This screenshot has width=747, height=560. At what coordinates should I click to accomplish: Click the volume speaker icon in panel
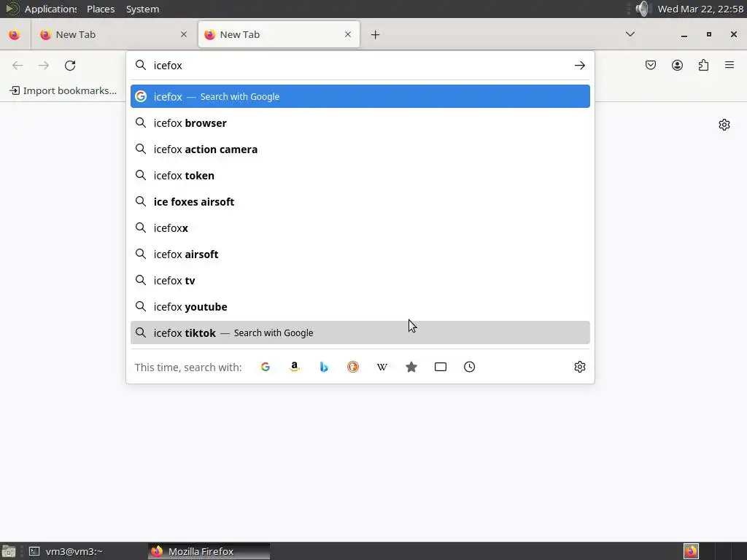coord(643,9)
